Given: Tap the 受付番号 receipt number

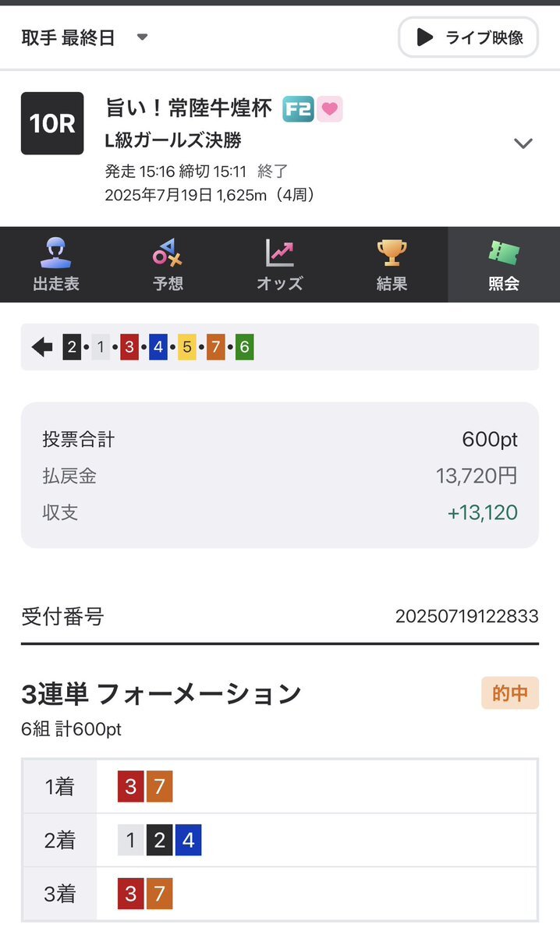Looking at the screenshot, I should (467, 616).
